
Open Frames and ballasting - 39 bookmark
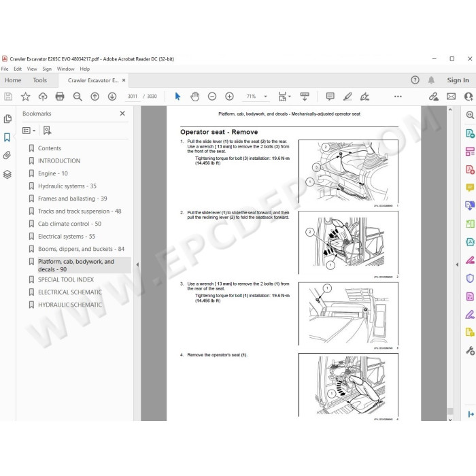73,199
